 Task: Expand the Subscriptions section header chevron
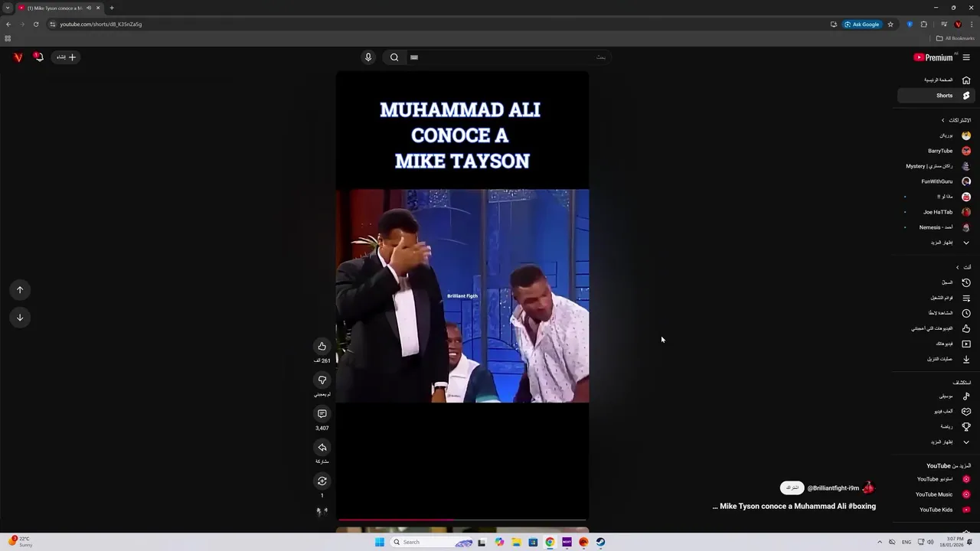point(943,120)
